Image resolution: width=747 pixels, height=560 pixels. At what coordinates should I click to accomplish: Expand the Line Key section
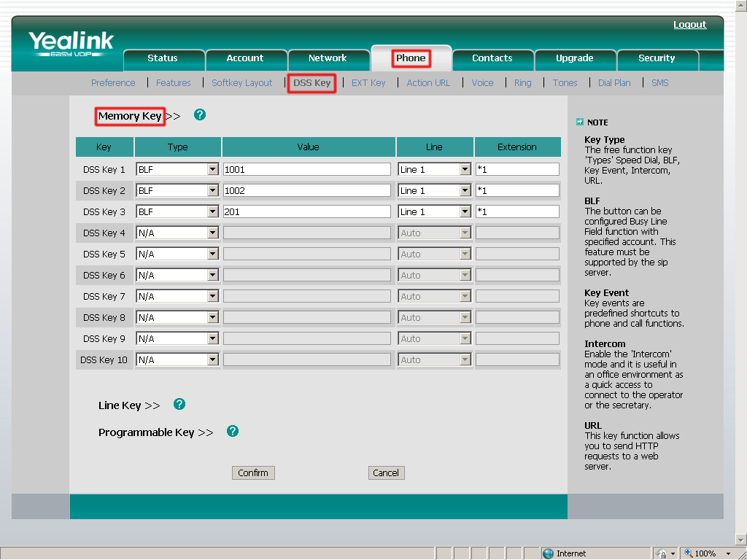click(x=129, y=405)
